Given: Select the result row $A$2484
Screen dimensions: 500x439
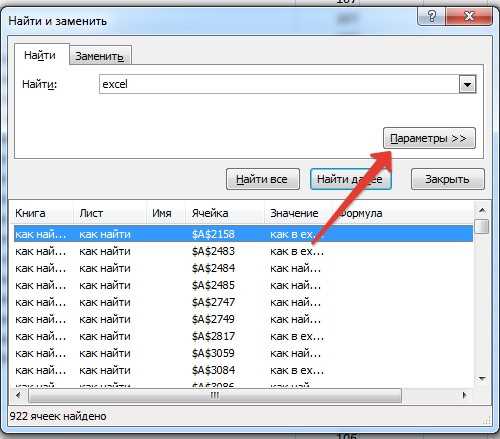Looking at the screenshot, I should tap(243, 268).
